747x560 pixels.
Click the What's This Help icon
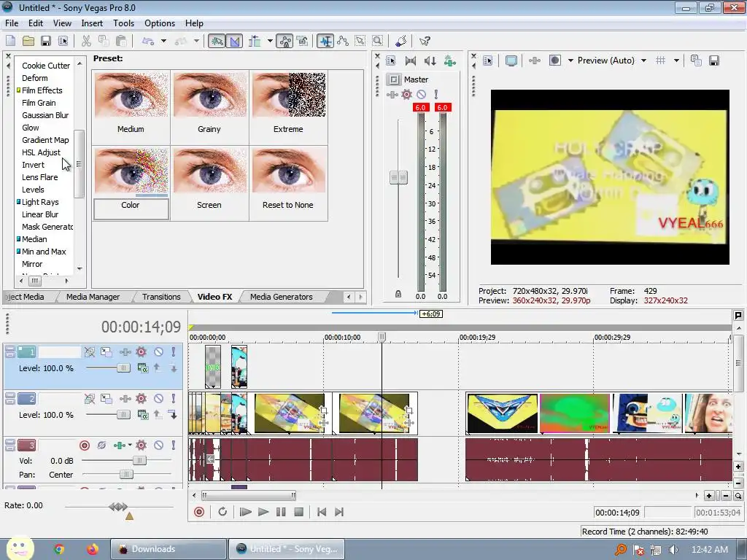tap(425, 41)
